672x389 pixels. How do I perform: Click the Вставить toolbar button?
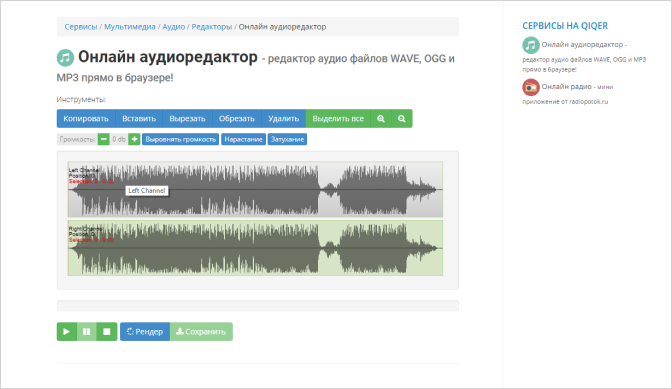click(139, 119)
